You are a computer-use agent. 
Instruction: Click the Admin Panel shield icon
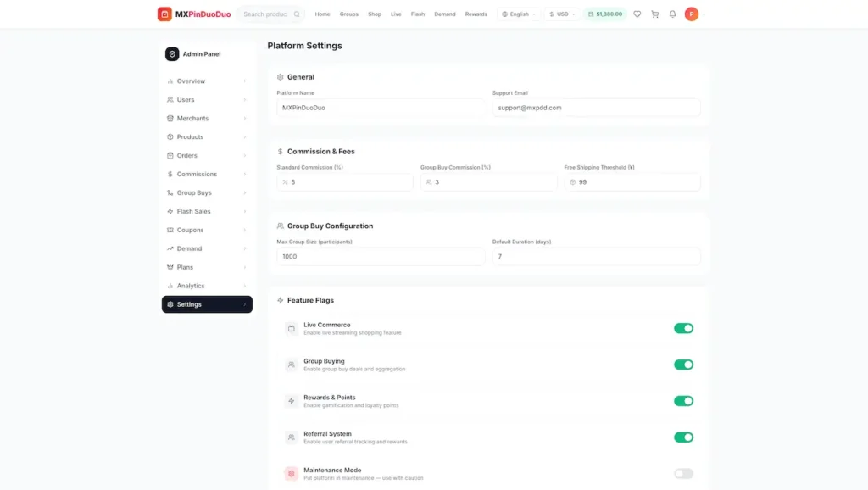point(172,53)
